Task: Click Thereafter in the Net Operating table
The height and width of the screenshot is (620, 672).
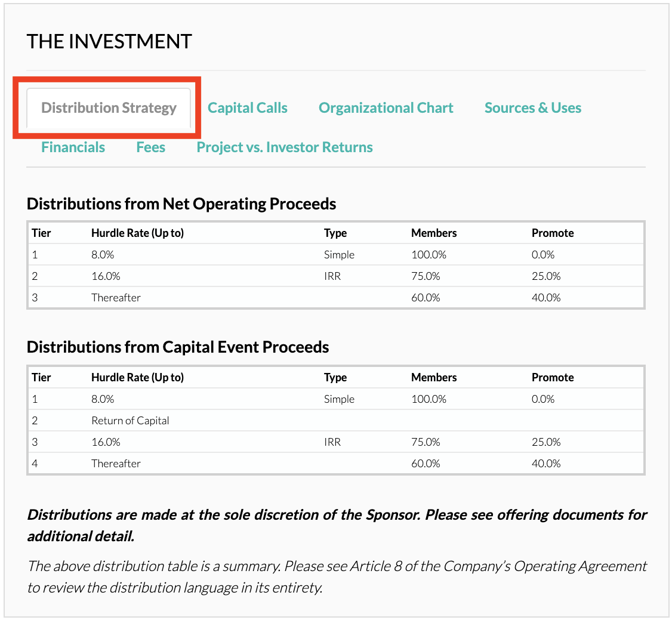Action: pyautogui.click(x=116, y=298)
